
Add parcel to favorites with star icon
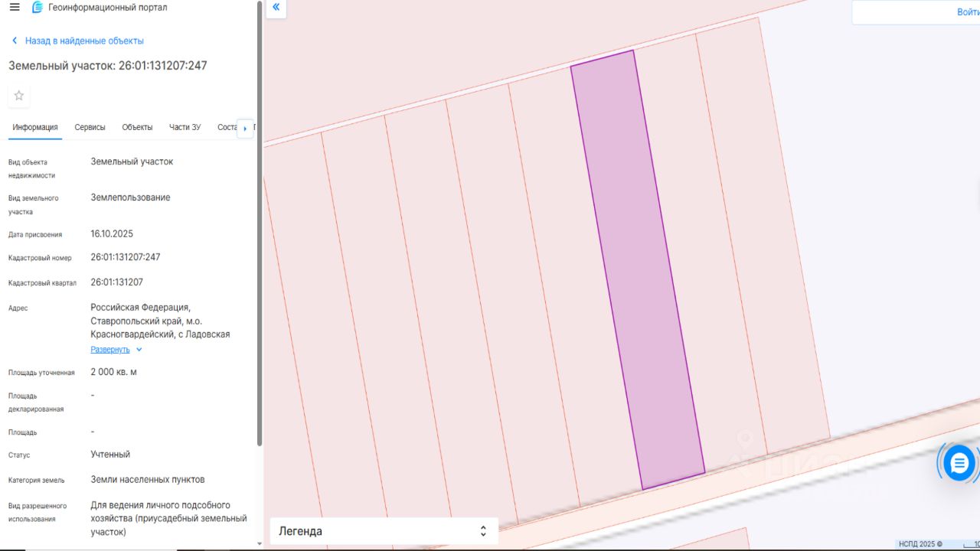[19, 96]
